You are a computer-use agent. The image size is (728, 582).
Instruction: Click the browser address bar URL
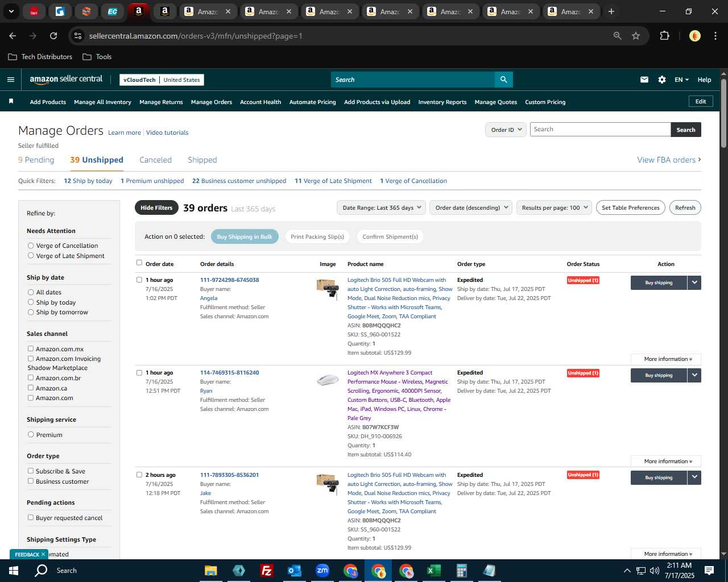point(196,36)
